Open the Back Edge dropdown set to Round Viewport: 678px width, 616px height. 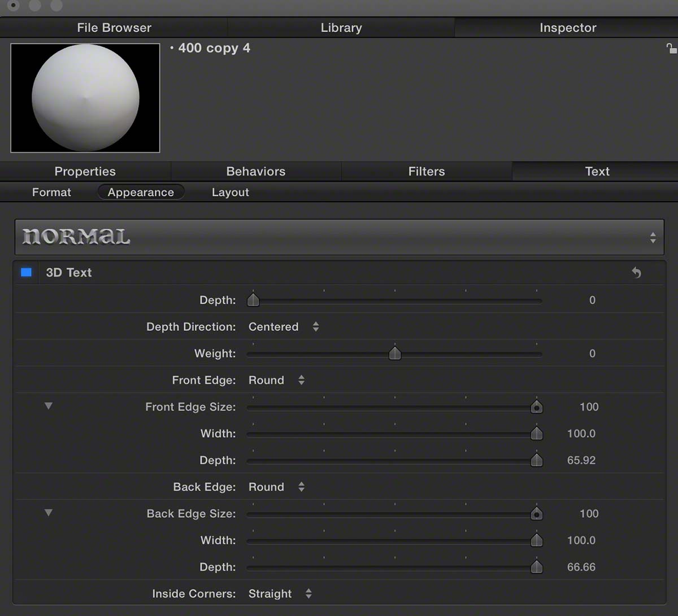(x=276, y=487)
